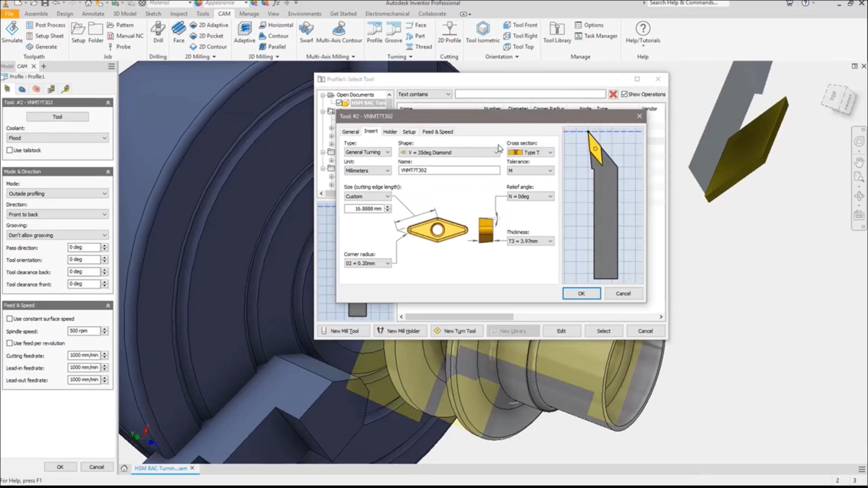Select the Turning Groove operation
The image size is (868, 488).
click(393, 33)
